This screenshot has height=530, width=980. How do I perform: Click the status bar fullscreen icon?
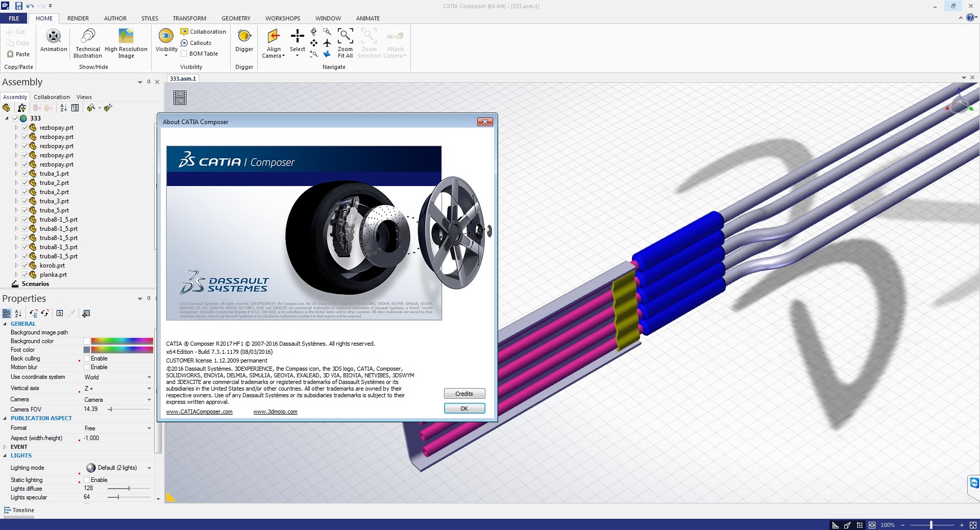[973, 525]
